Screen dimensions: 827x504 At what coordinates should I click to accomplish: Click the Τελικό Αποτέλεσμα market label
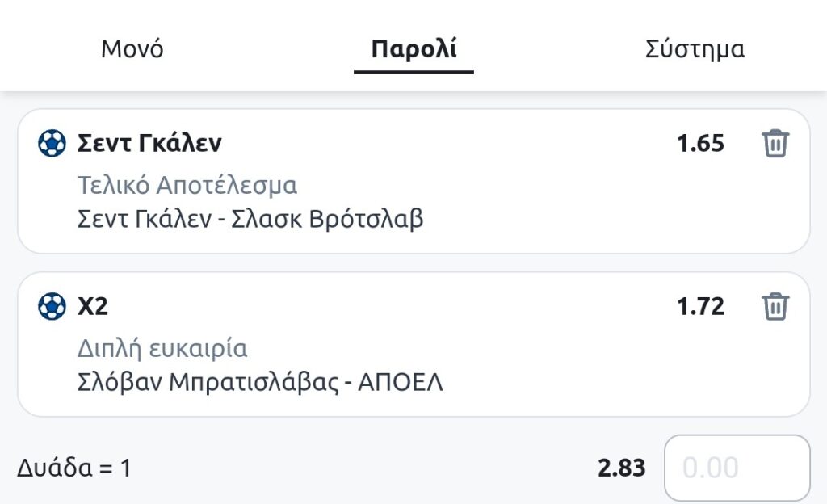click(187, 186)
